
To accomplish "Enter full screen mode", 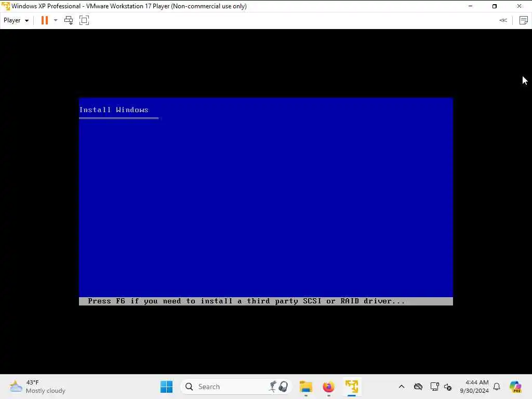I will click(x=84, y=20).
